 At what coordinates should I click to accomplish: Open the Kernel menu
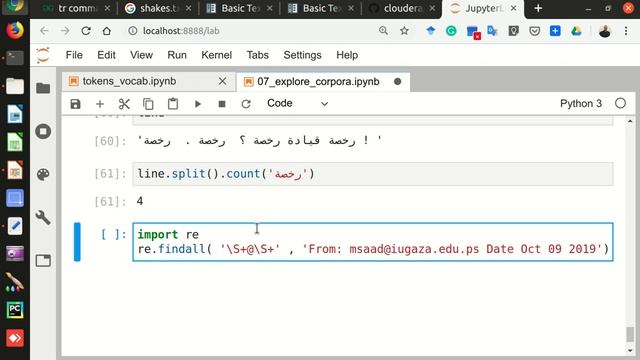(x=216, y=55)
